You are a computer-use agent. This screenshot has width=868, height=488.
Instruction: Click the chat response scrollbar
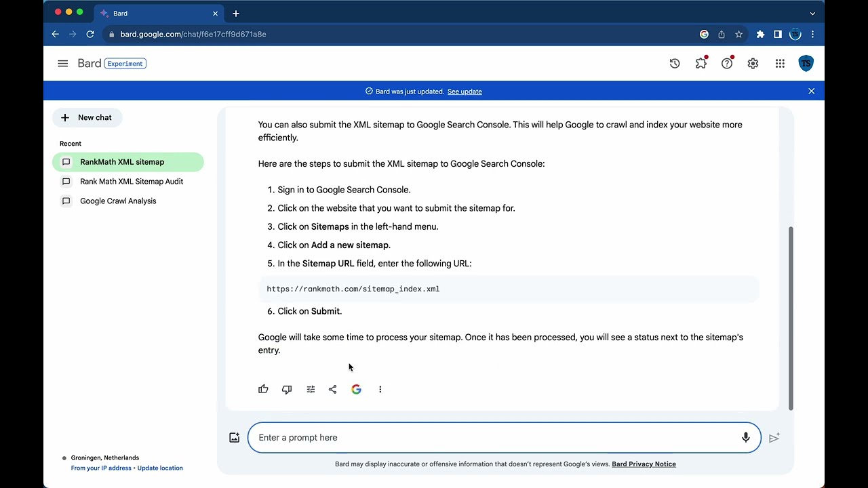click(791, 319)
